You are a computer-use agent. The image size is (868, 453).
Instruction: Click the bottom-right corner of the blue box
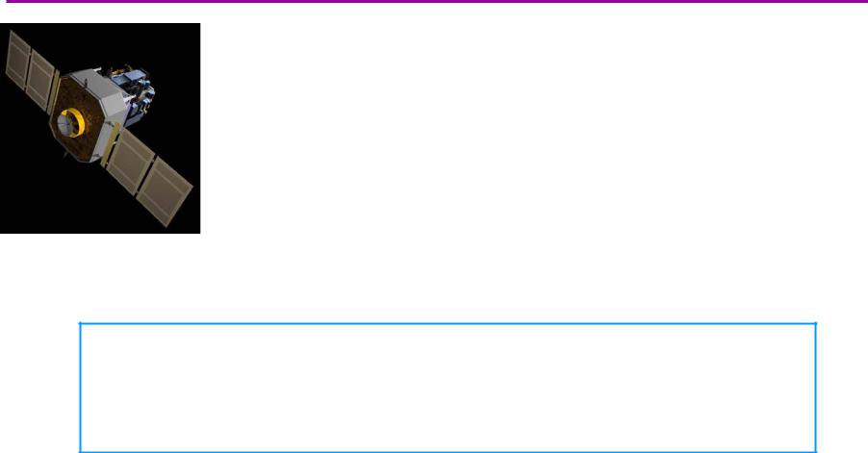816,451
